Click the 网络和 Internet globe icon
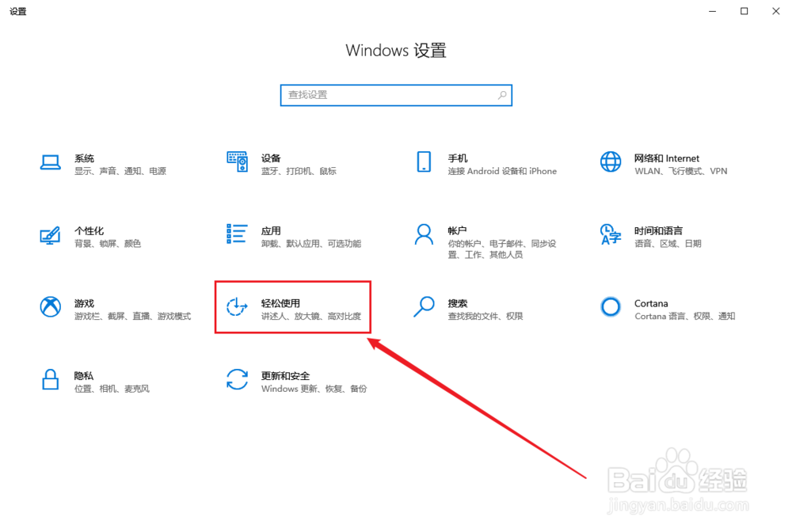792x532 pixels. (610, 162)
